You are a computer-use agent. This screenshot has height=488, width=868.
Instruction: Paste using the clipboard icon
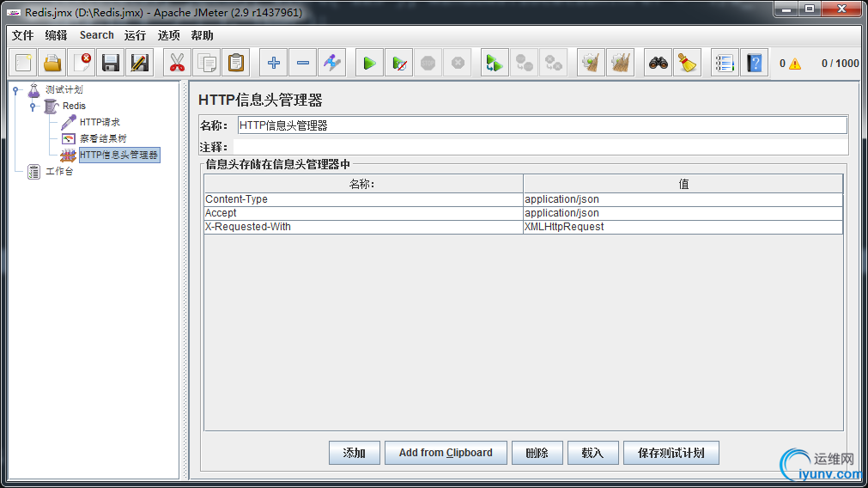(x=236, y=63)
